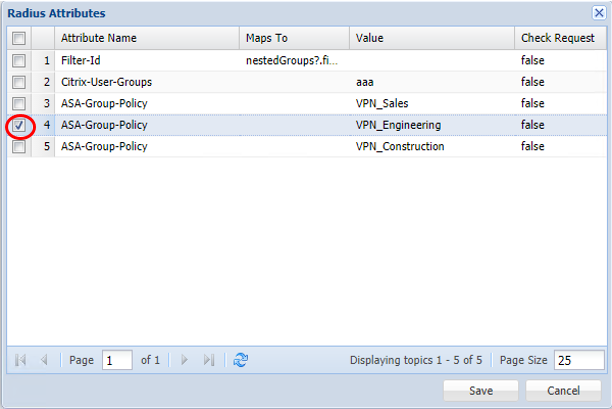Screen dimensions: 612x409
Task: Click the previous page arrow icon
Action: point(44,360)
